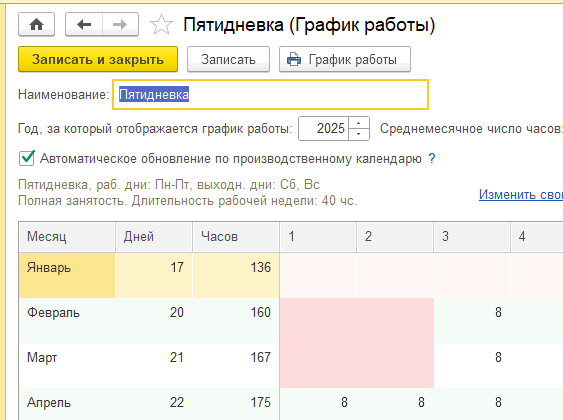
Task: Click the Месяц column header
Action: point(67,237)
